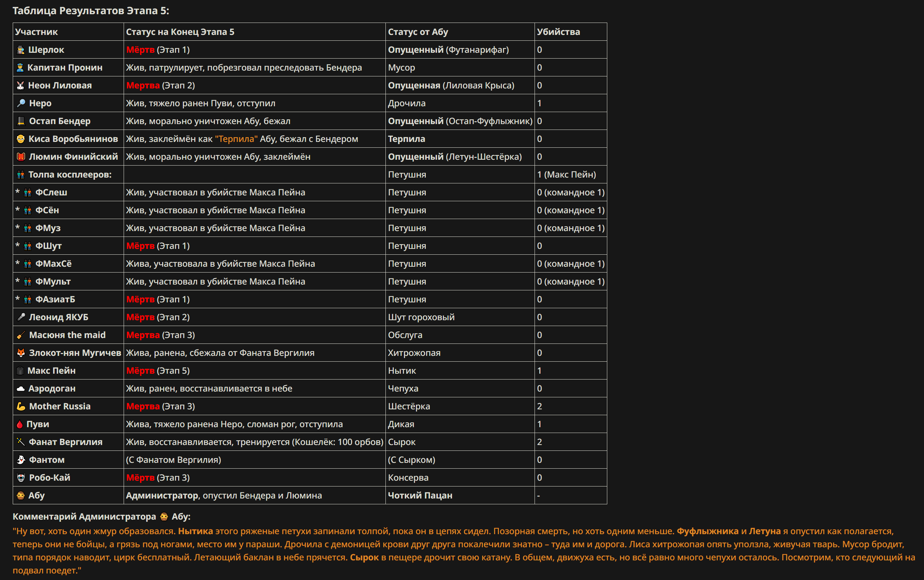
Task: Click the robot face emoji next to Робо-Кай
Action: click(21, 478)
